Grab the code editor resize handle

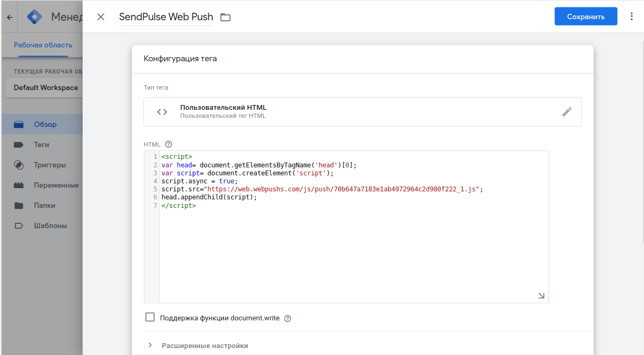pos(541,296)
